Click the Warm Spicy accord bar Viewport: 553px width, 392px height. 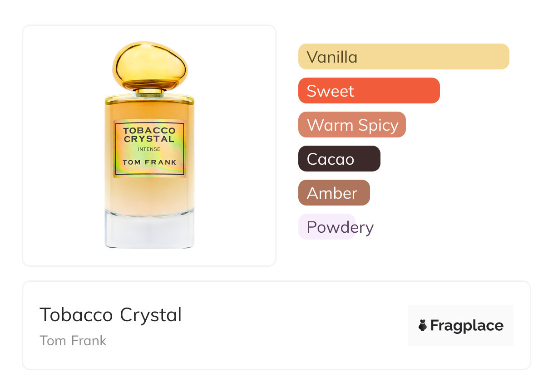352,125
